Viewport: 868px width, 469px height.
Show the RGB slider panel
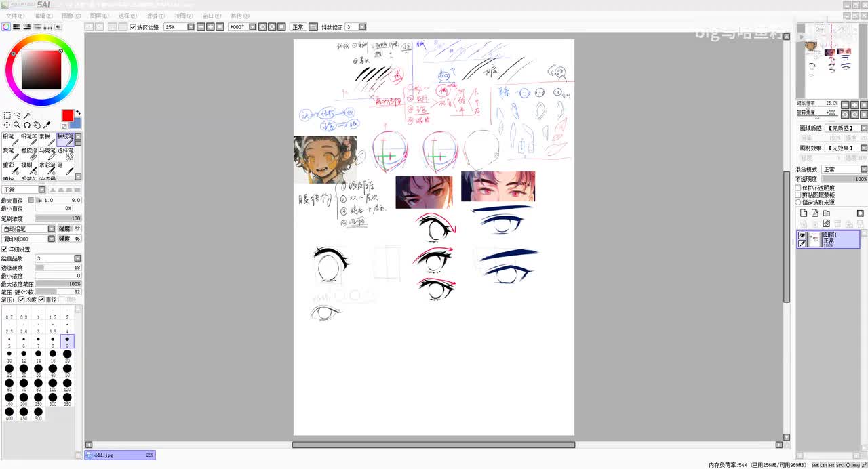click(16, 27)
